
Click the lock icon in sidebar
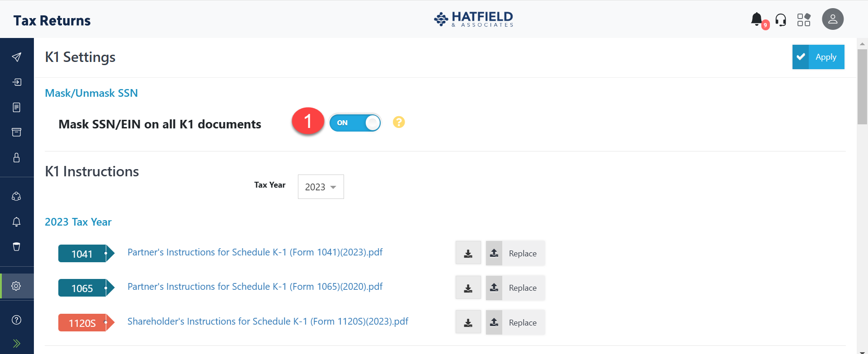[x=17, y=158]
